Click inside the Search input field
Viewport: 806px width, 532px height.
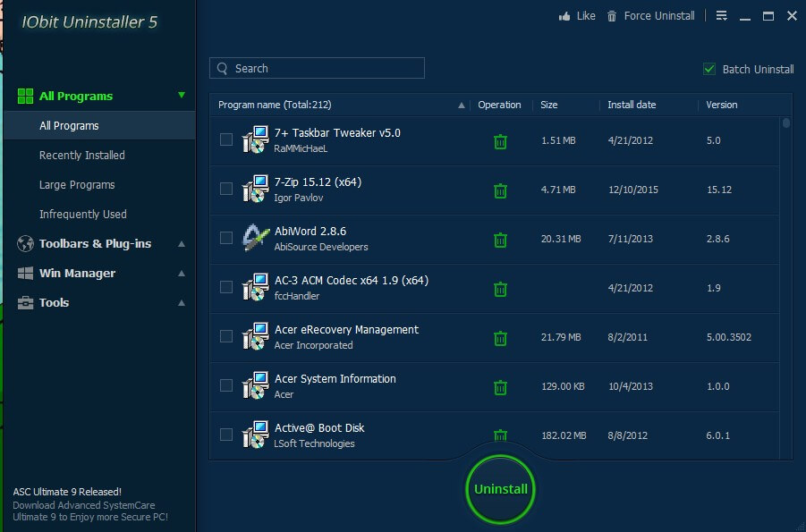coord(318,68)
